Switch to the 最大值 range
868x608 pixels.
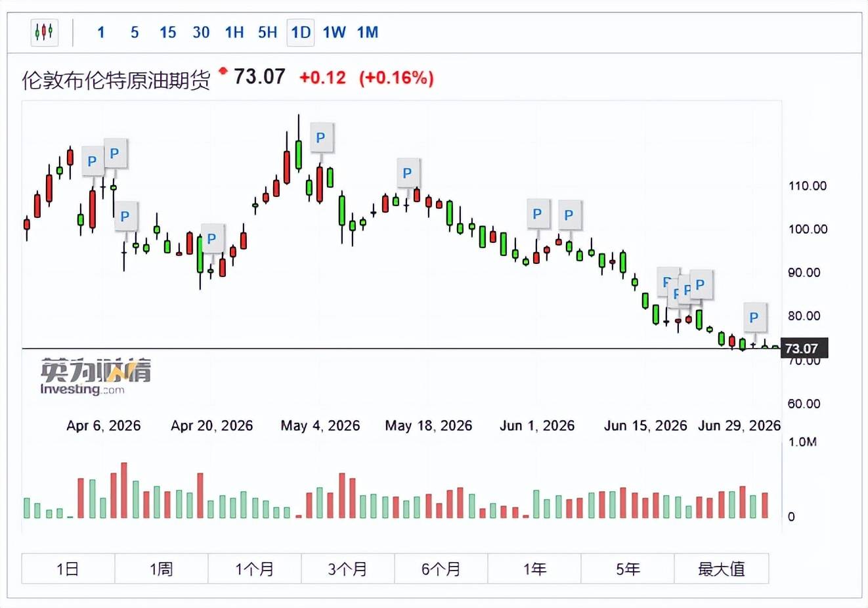pyautogui.click(x=721, y=569)
